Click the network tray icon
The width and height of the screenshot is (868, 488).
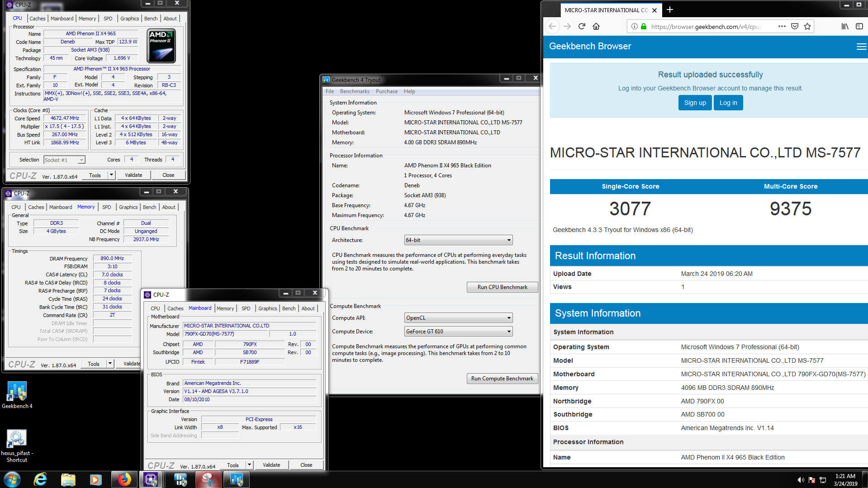(823, 480)
